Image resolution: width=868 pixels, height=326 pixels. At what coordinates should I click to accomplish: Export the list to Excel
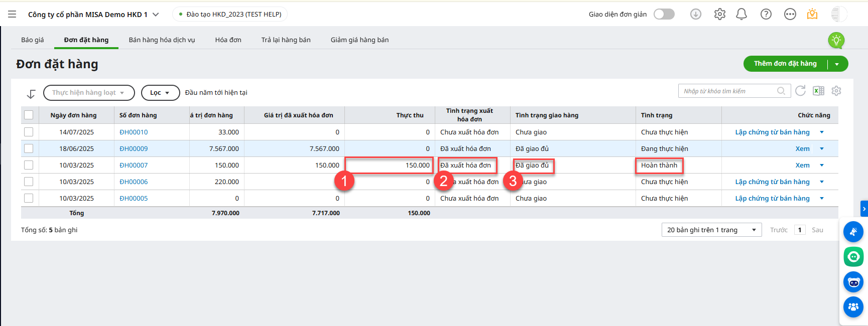click(x=818, y=91)
